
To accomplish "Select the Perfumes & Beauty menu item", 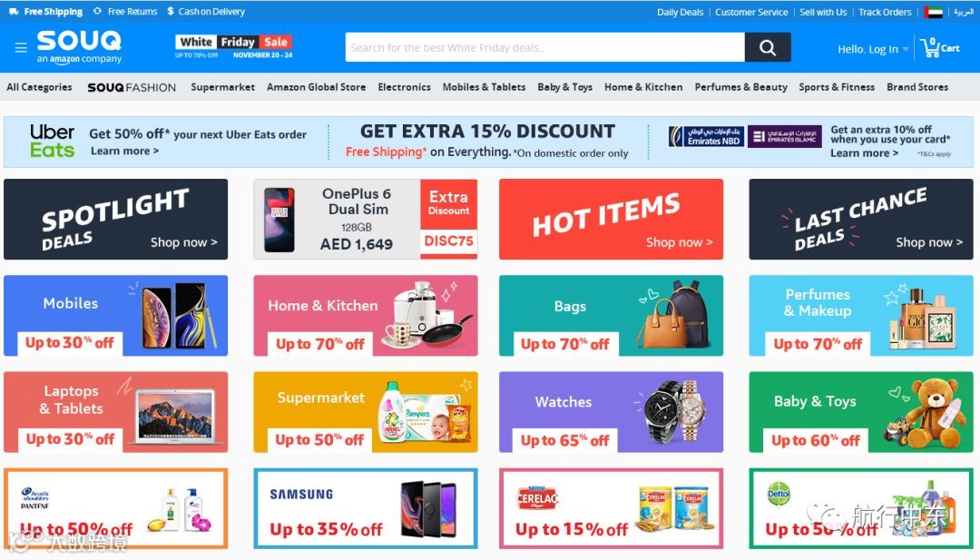I will point(740,87).
